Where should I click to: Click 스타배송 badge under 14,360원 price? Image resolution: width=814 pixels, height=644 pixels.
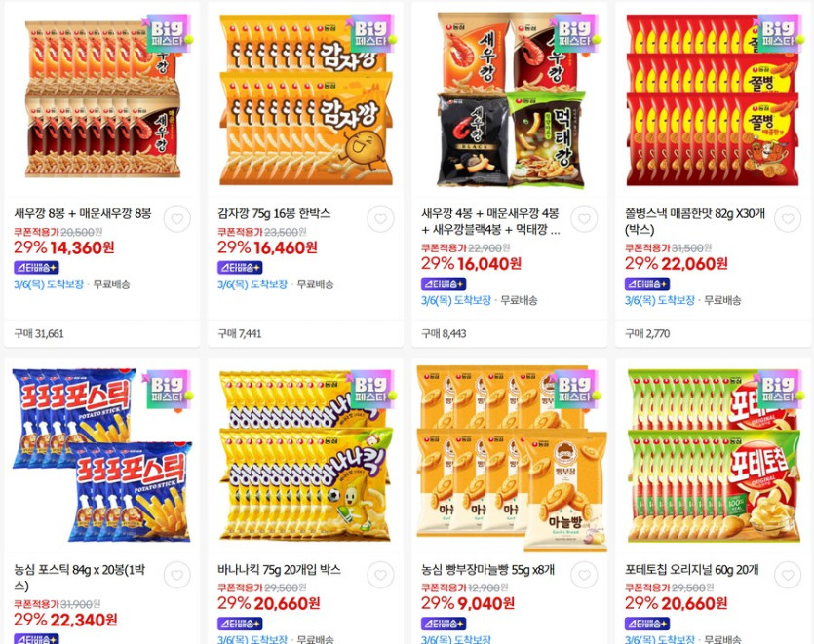[36, 268]
